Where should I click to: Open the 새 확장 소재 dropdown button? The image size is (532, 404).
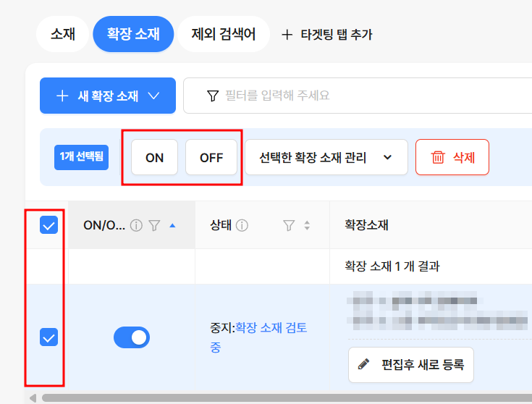click(108, 96)
